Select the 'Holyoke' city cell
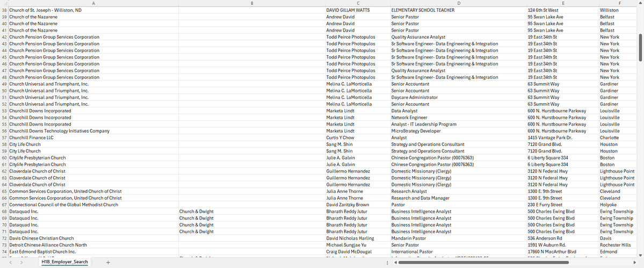The image size is (644, 268). tap(619, 205)
